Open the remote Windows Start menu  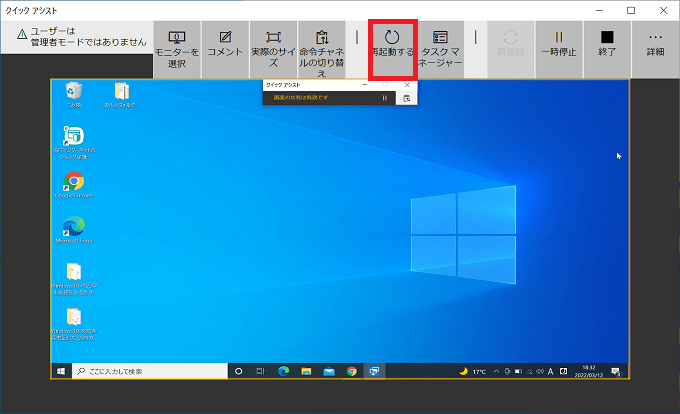tap(61, 372)
